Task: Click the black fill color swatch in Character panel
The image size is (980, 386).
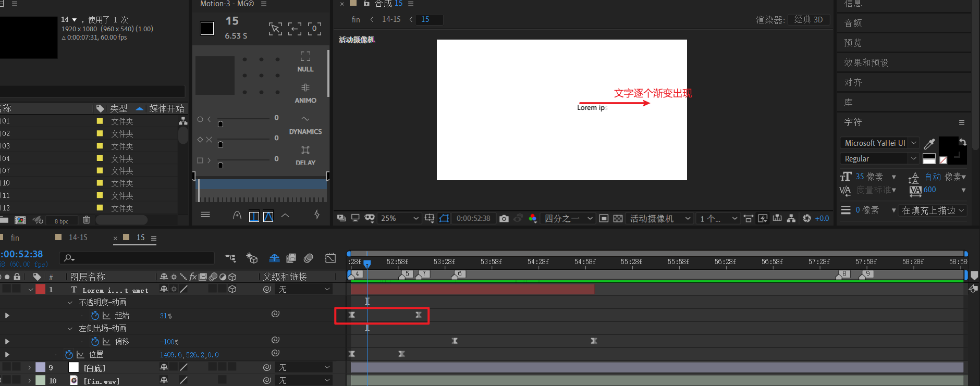Action: [948, 146]
